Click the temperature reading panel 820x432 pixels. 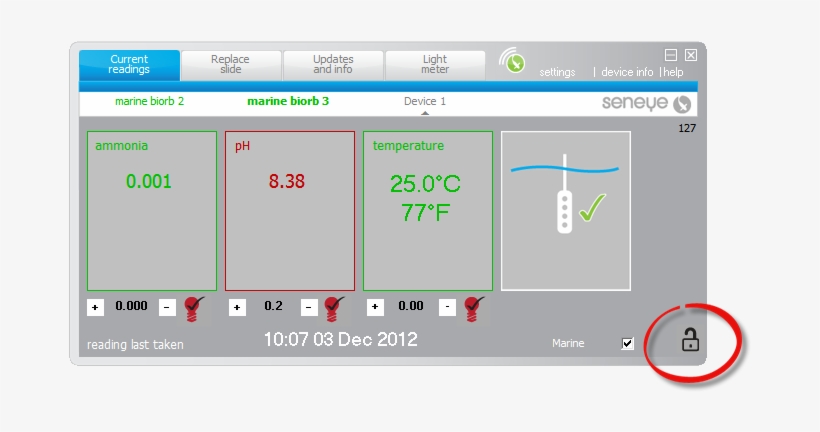pos(428,211)
